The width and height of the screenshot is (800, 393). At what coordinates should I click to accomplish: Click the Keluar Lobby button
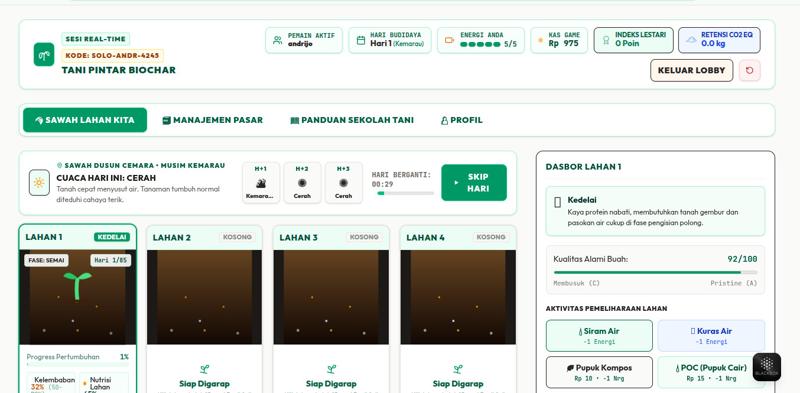point(691,70)
